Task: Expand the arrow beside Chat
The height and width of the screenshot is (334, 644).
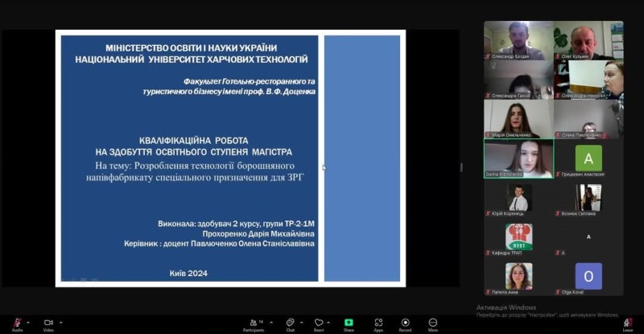Action: coord(301,323)
